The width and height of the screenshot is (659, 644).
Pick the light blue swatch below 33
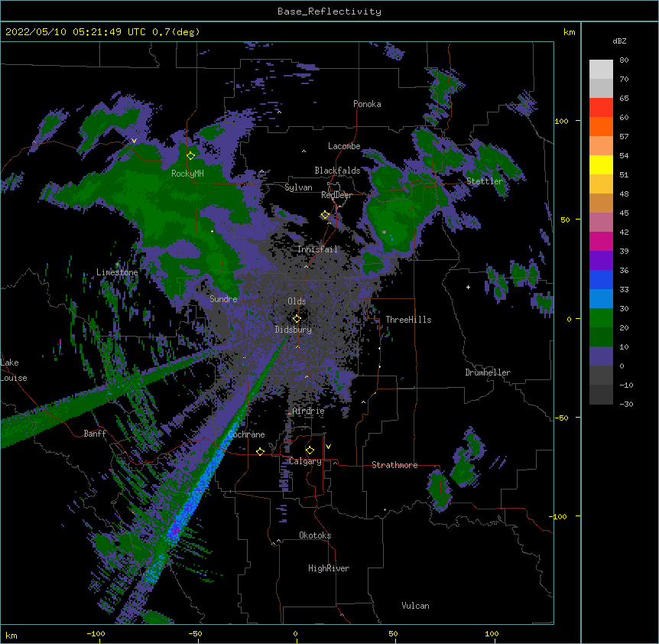click(601, 299)
